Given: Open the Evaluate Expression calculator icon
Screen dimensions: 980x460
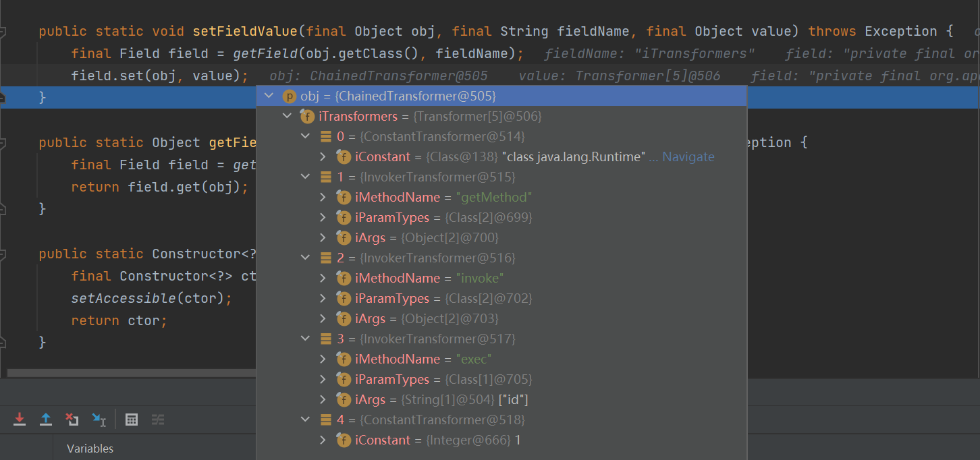Looking at the screenshot, I should pyautogui.click(x=132, y=420).
